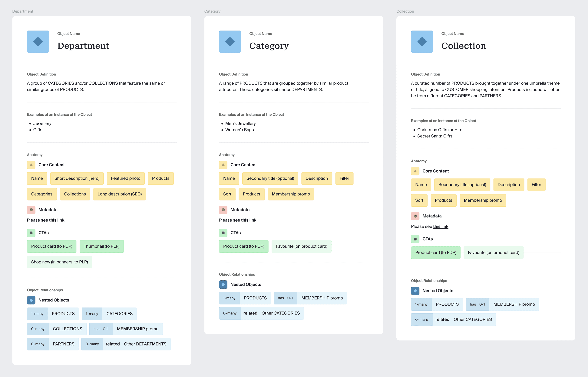Select 'Long description (SEO)' tag
Image resolution: width=588 pixels, height=377 pixels.
click(120, 194)
